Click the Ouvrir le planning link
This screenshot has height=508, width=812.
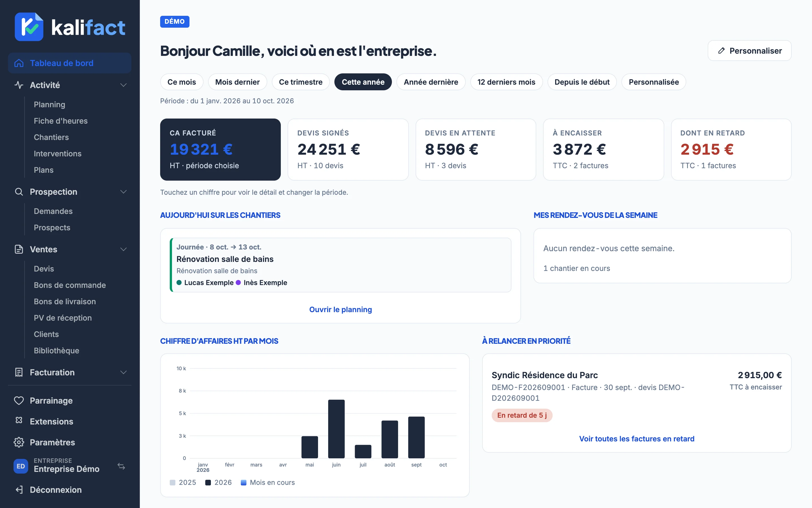(x=341, y=309)
